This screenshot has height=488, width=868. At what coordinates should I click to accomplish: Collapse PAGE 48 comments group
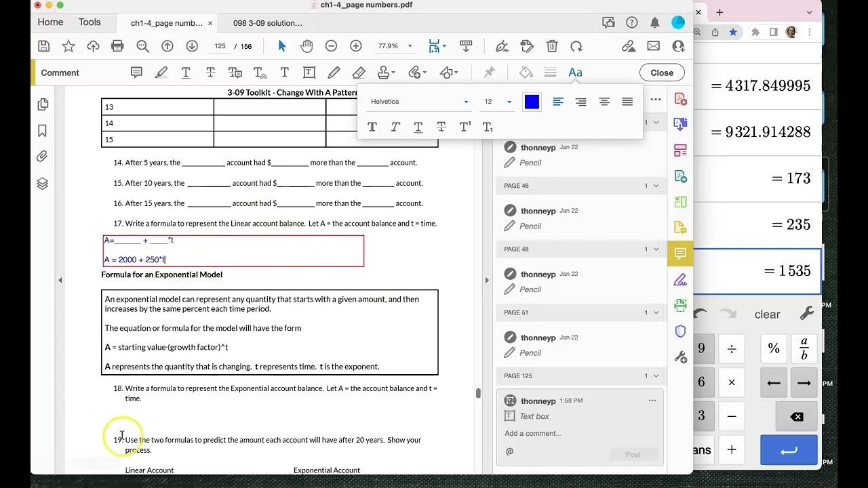click(656, 249)
